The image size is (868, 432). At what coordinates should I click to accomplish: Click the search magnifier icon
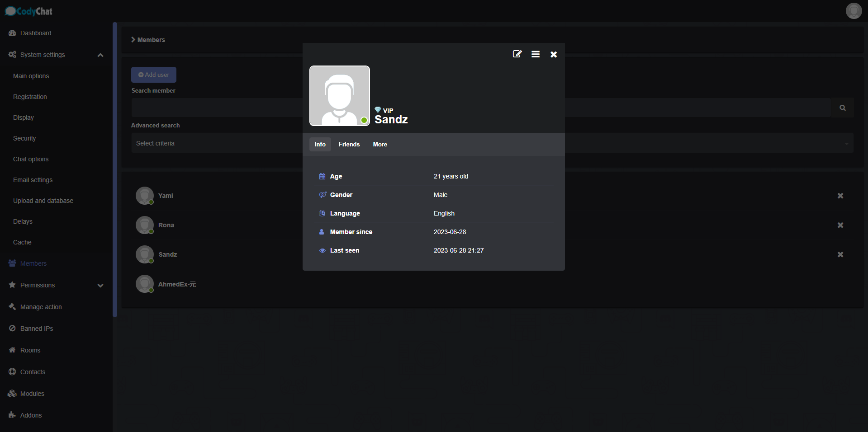click(x=842, y=108)
